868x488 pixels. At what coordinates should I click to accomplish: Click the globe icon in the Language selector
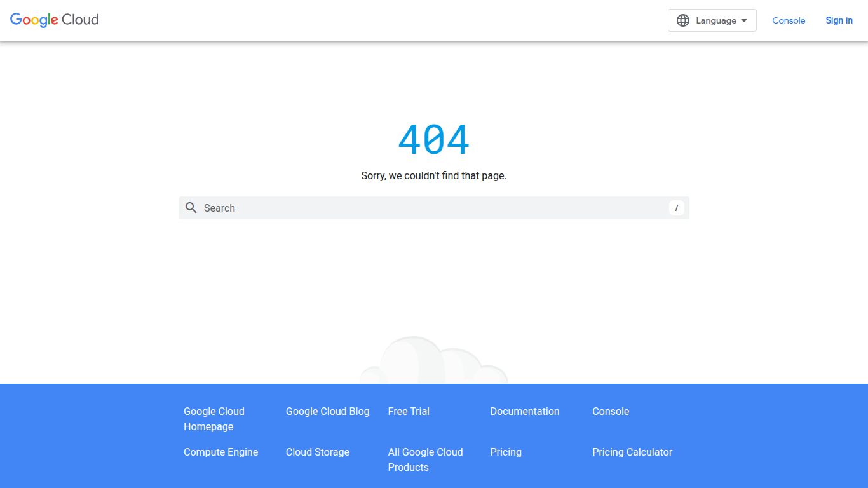point(682,20)
